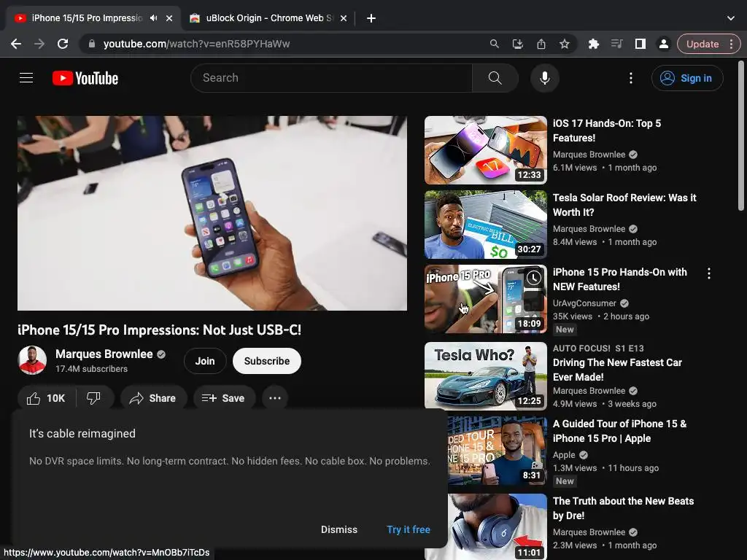Open options menu for iPhone 15 Pro Hands-On
Screen dimensions: 747x560
tap(709, 273)
